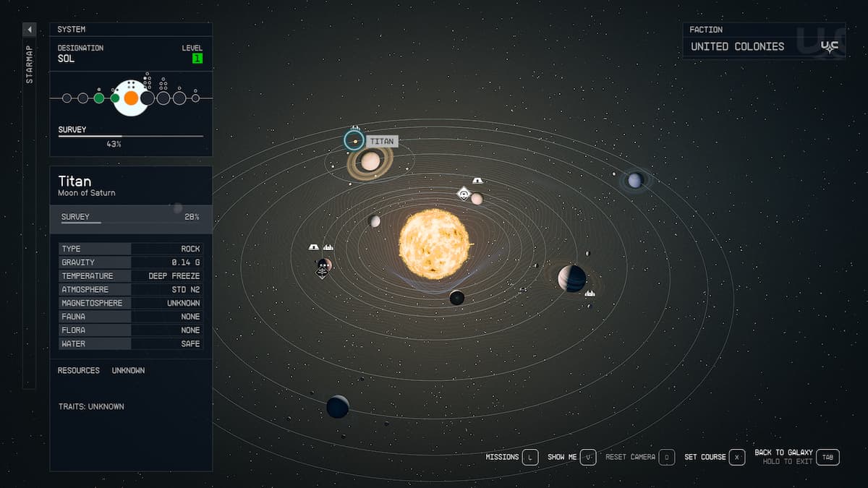
Task: Collapse the Starmap side panel arrow
Action: (29, 30)
